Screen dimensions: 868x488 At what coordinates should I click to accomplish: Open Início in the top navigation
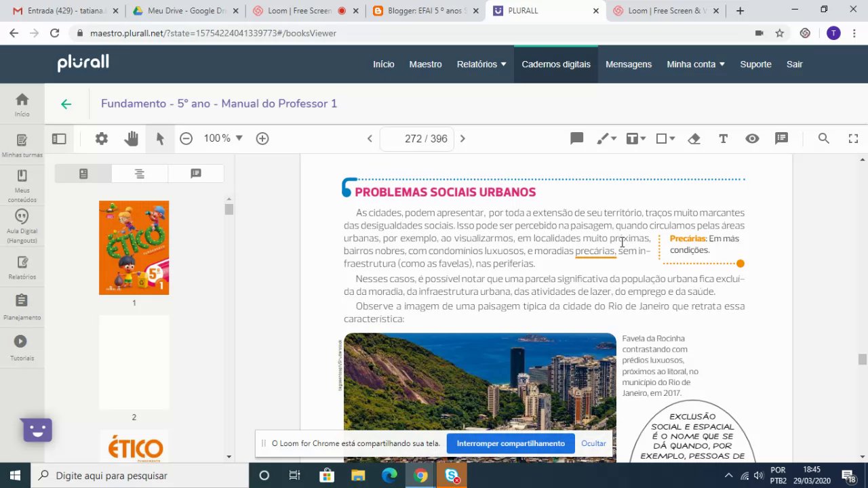click(383, 64)
